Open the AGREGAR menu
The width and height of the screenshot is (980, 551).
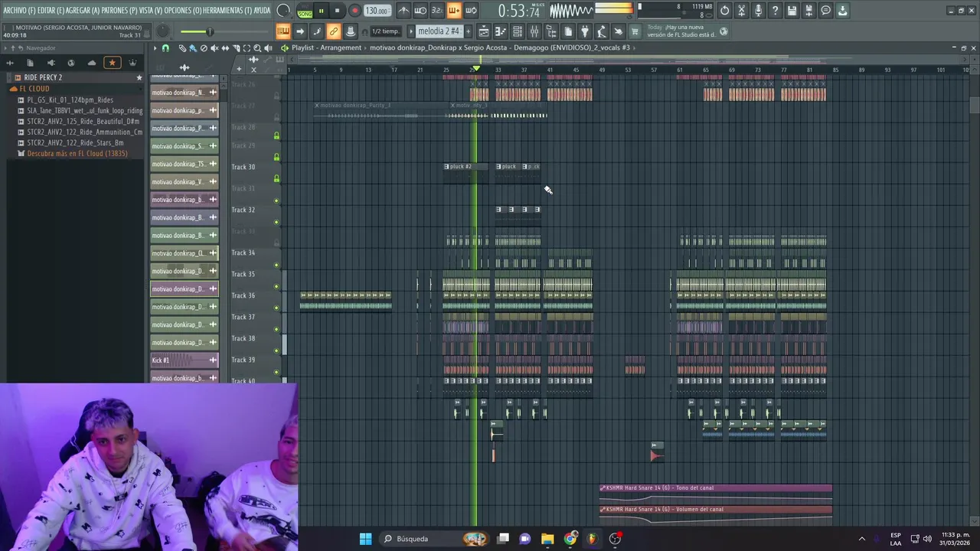click(x=83, y=11)
